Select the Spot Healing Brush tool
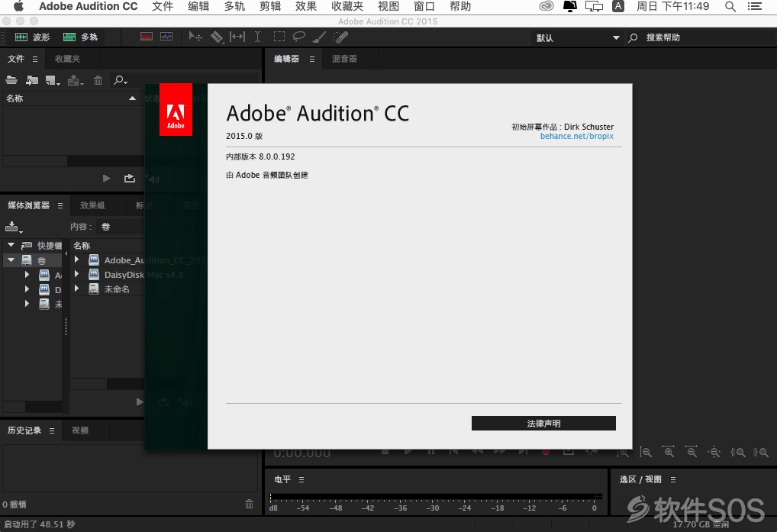 [341, 37]
